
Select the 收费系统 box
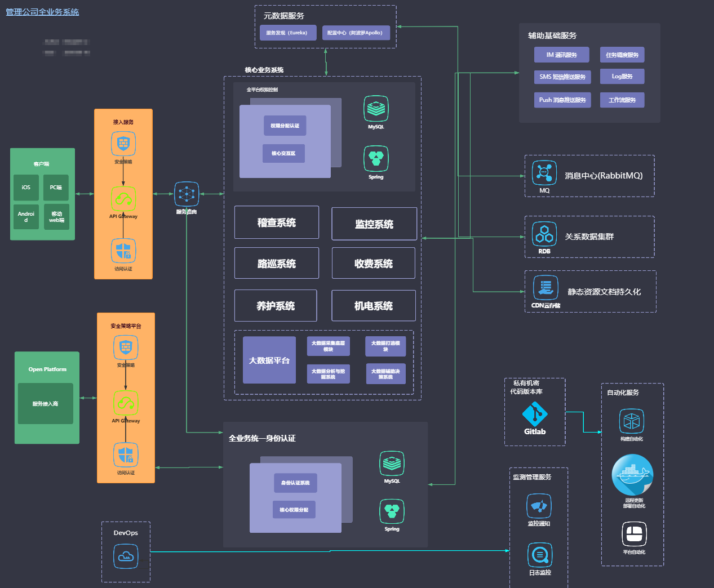pyautogui.click(x=374, y=263)
